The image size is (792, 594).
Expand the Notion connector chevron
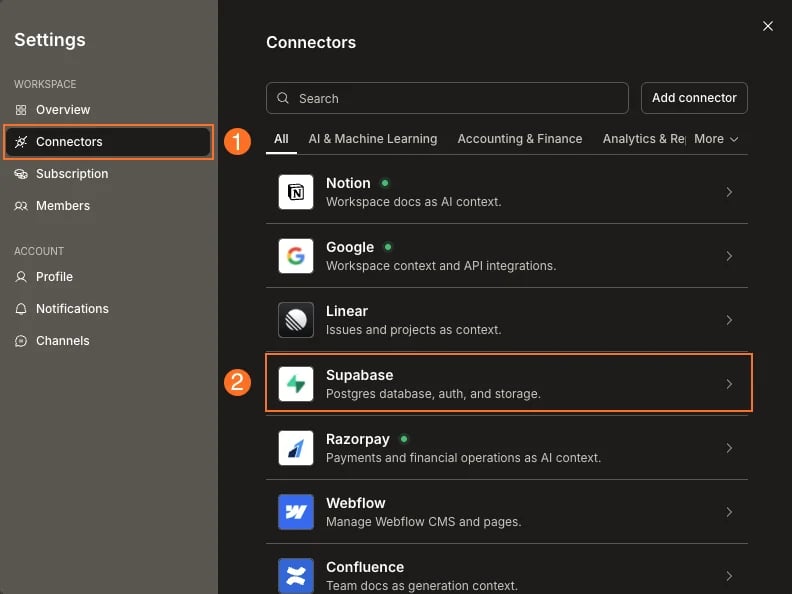pos(729,192)
